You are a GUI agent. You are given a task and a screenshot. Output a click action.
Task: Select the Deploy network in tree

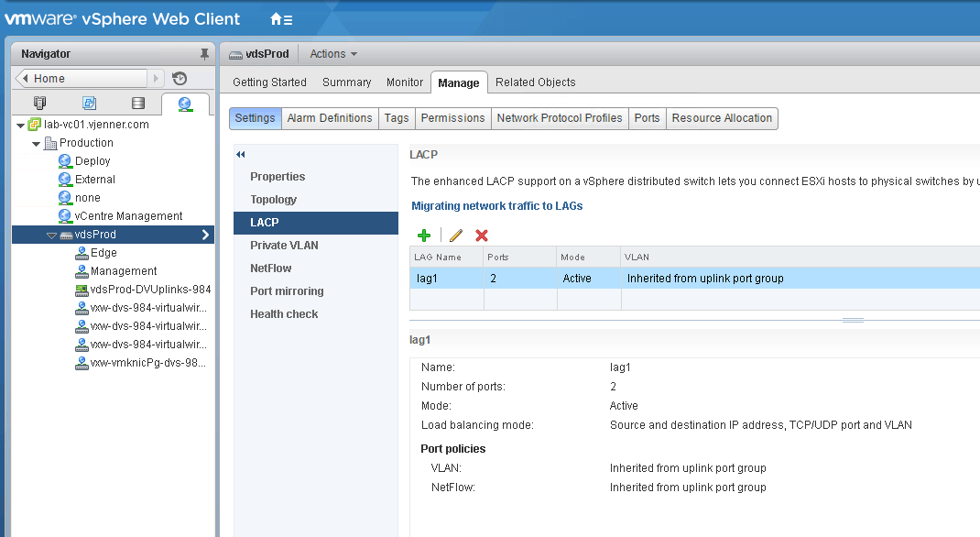click(93, 161)
